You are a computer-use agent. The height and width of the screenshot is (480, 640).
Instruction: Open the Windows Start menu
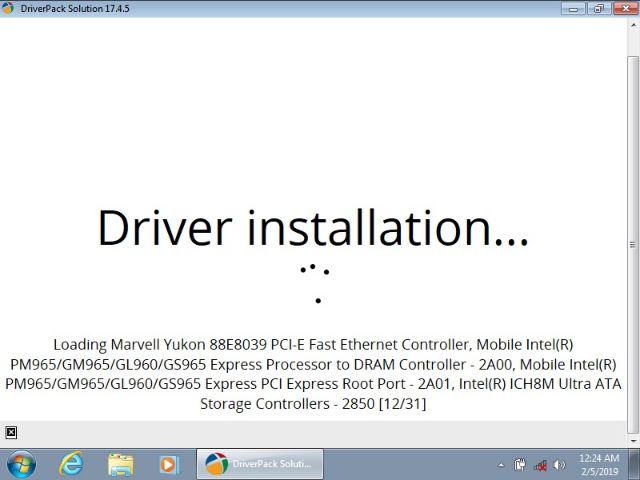pyautogui.click(x=21, y=464)
